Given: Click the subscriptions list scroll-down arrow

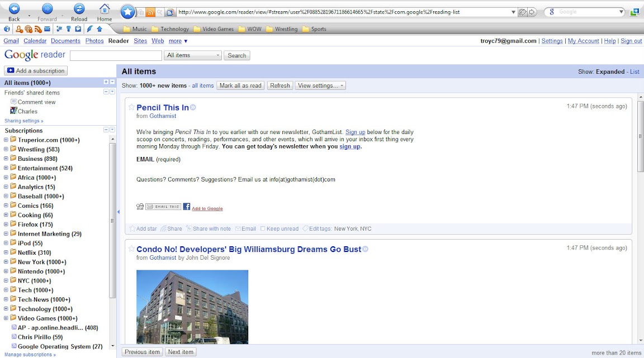Looking at the screenshot, I should (112, 346).
